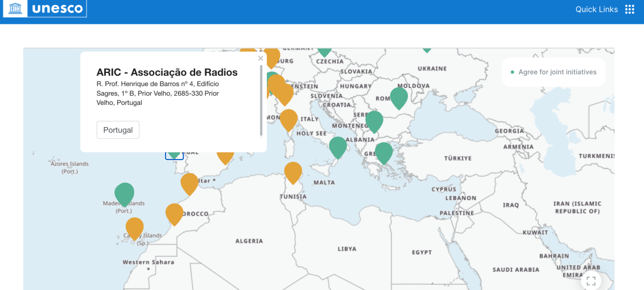Viewport: 644px width, 290px height.
Task: Select the green marker on Madeira Islands
Action: tap(124, 193)
